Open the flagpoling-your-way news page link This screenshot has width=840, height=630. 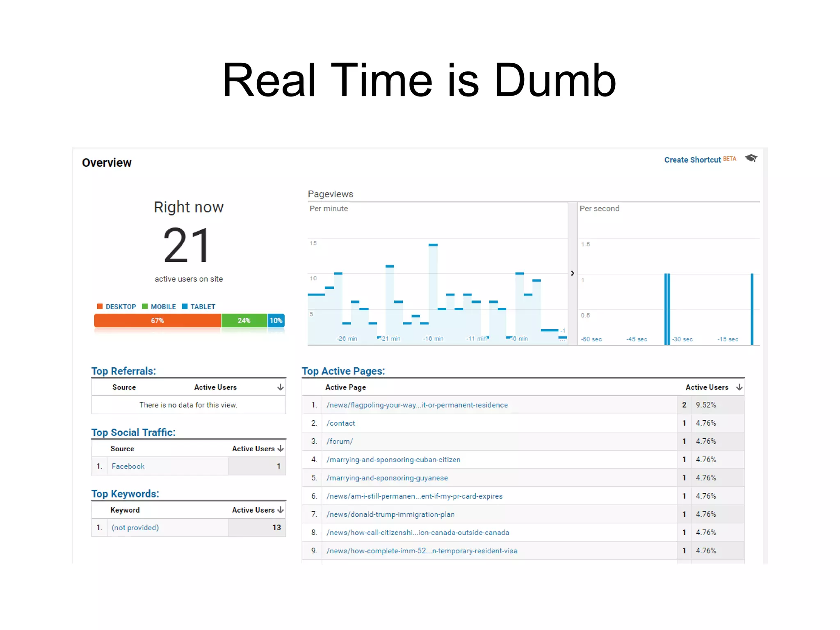coord(417,405)
